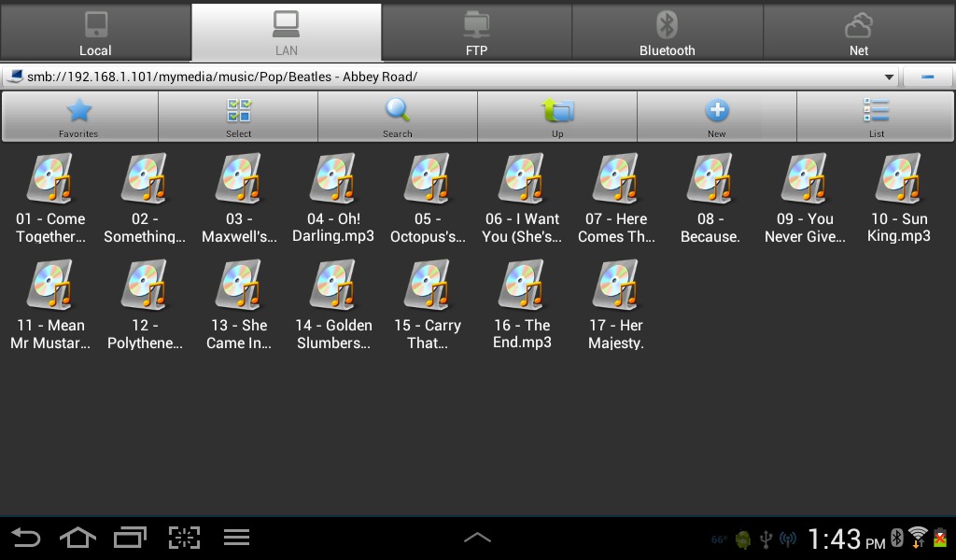Screen dimensions: 956x560
Task: Open 04 - Oh! Darling.mp3
Action: (333, 198)
